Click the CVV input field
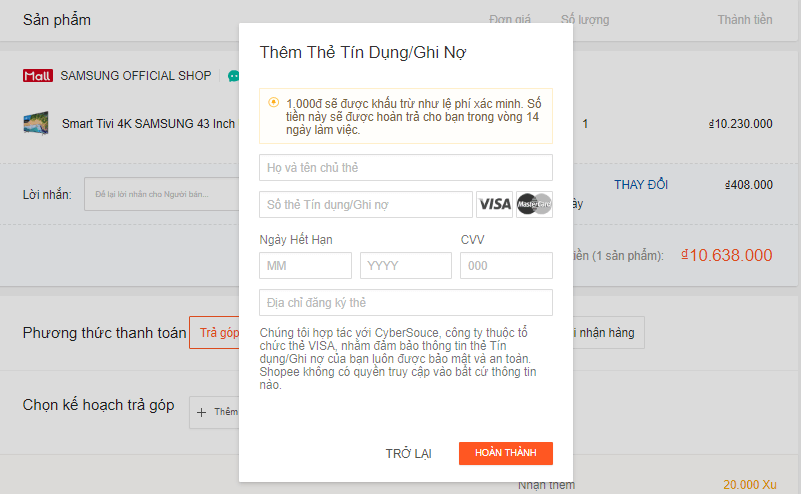Image resolution: width=801 pixels, height=494 pixels. (506, 265)
